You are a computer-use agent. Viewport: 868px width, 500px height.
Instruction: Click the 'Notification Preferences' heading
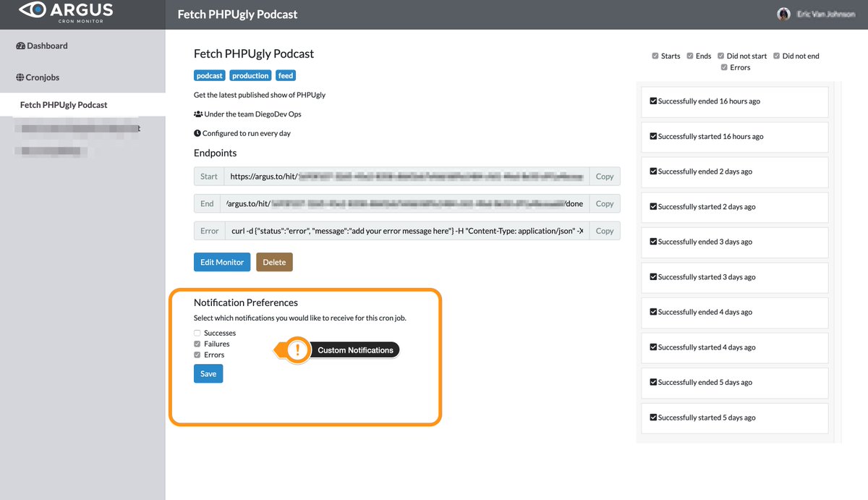pos(246,302)
